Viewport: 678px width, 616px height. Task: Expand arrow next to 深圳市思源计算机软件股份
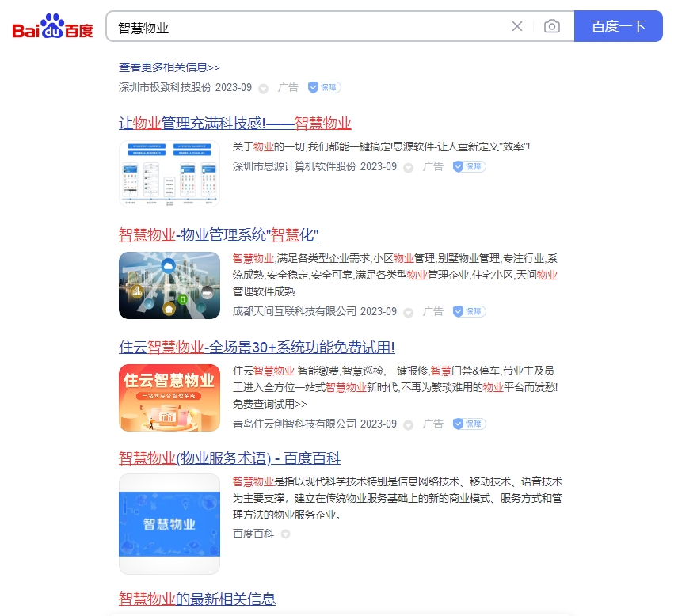coord(408,168)
